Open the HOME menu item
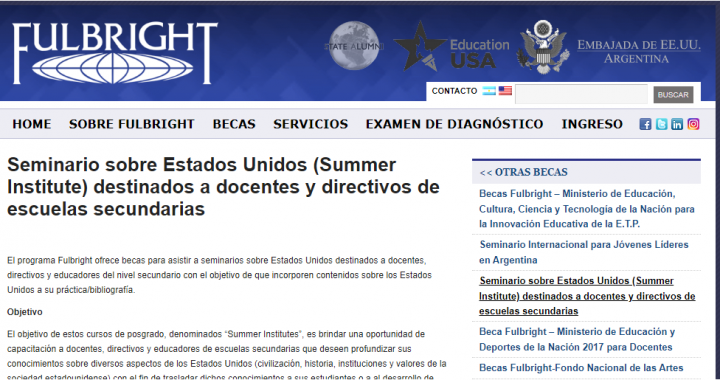The width and height of the screenshot is (720, 380). pos(32,124)
